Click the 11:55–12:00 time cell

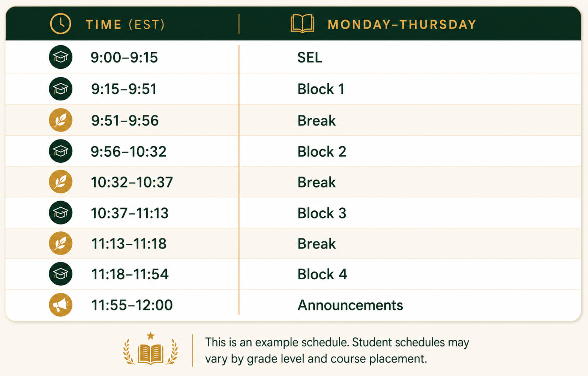click(x=132, y=305)
